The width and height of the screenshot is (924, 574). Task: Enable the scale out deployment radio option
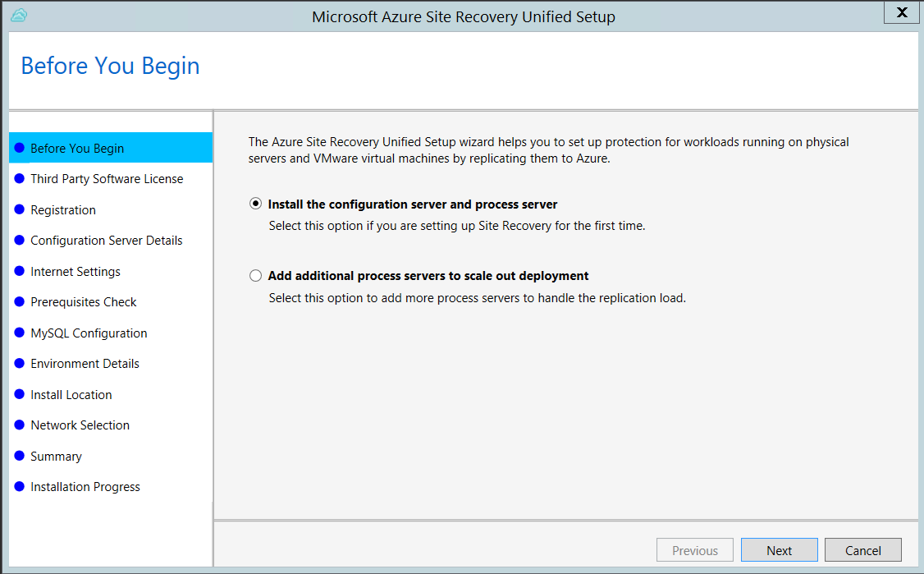pyautogui.click(x=255, y=275)
